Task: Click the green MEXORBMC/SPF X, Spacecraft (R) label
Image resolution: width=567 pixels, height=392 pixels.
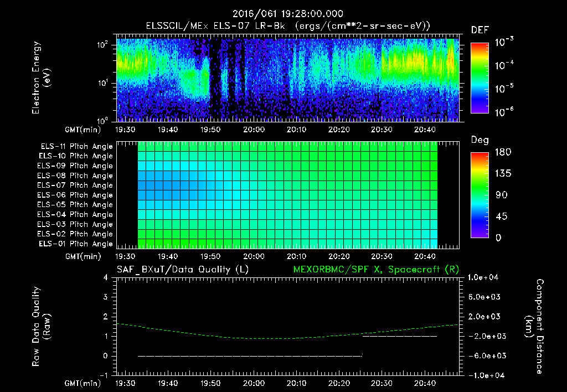Action: pyautogui.click(x=376, y=270)
